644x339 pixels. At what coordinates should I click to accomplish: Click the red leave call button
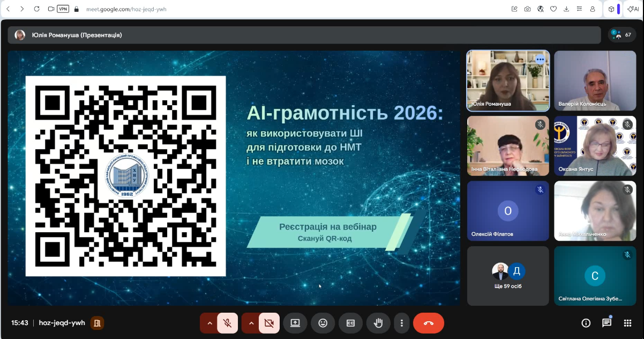(428, 323)
